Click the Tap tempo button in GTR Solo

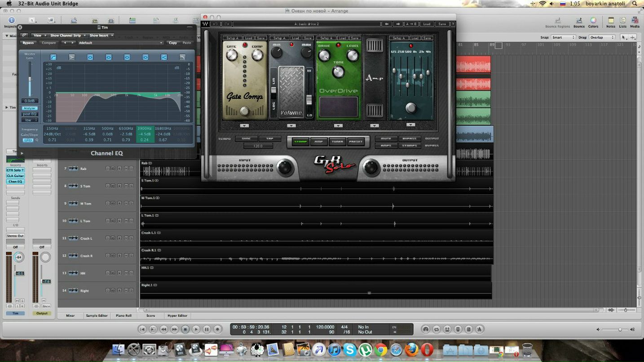coord(269,139)
